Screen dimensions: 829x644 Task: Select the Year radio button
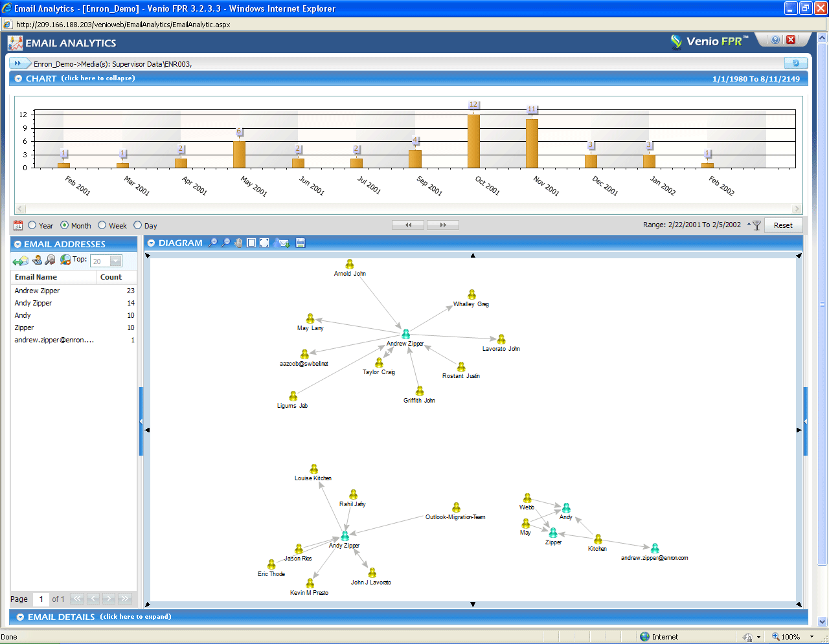(32, 225)
